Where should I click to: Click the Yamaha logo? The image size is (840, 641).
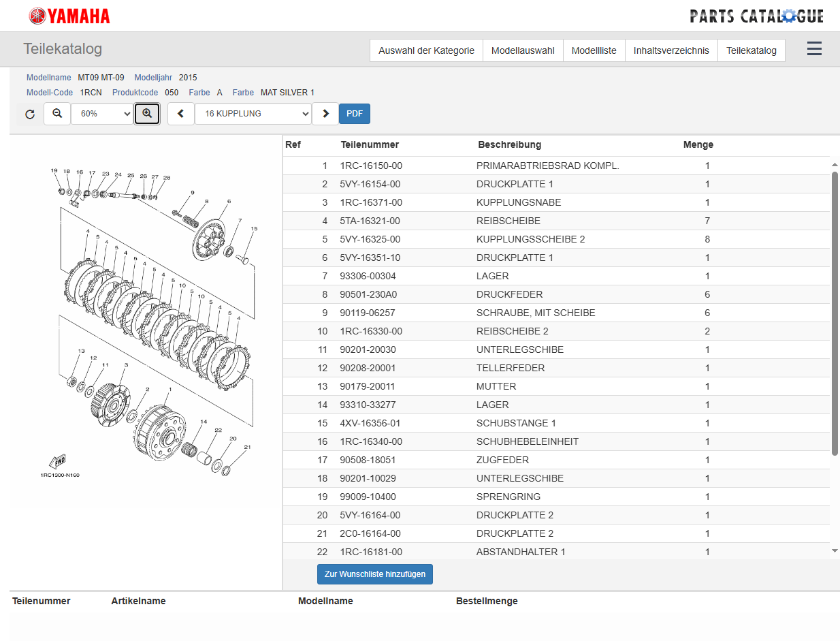tap(69, 16)
